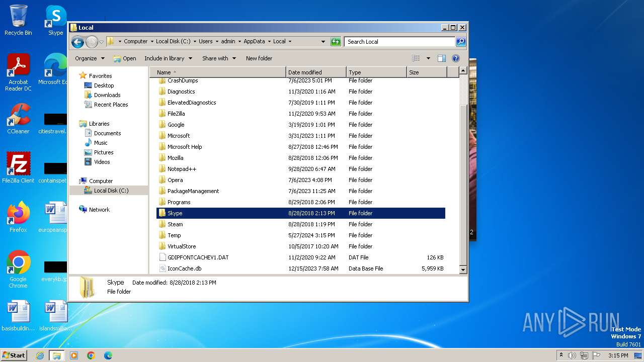
Task: Click into the Search Local field
Action: [400, 42]
